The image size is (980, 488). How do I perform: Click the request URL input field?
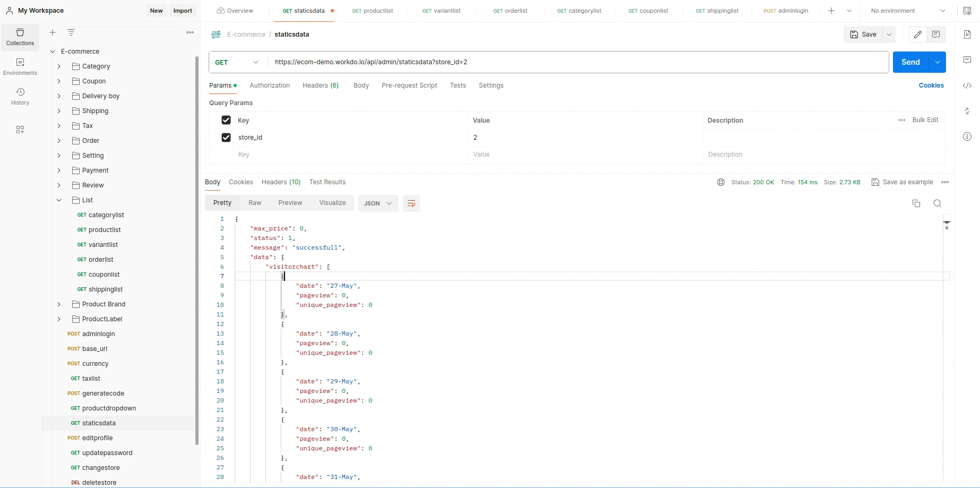(x=531, y=62)
